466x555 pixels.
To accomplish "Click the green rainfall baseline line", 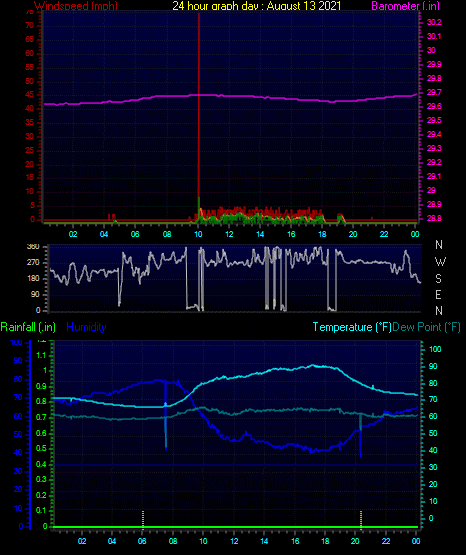I will [235, 527].
